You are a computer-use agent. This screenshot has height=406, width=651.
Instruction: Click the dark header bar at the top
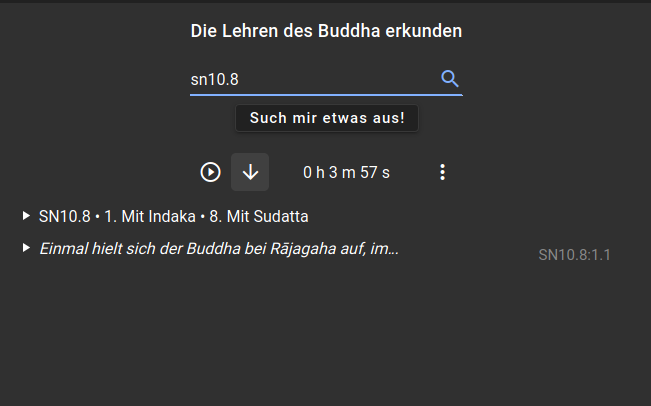click(x=326, y=1)
